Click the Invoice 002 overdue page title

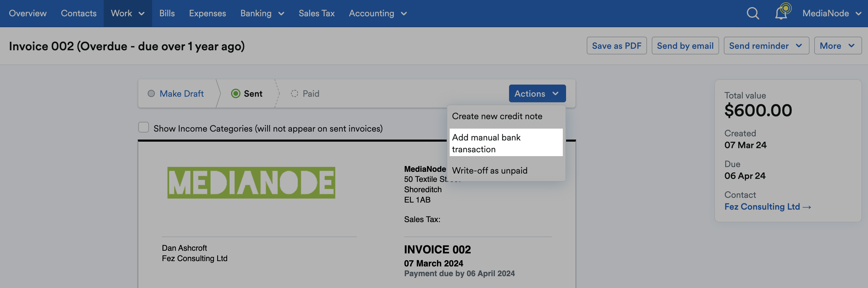pos(127,46)
